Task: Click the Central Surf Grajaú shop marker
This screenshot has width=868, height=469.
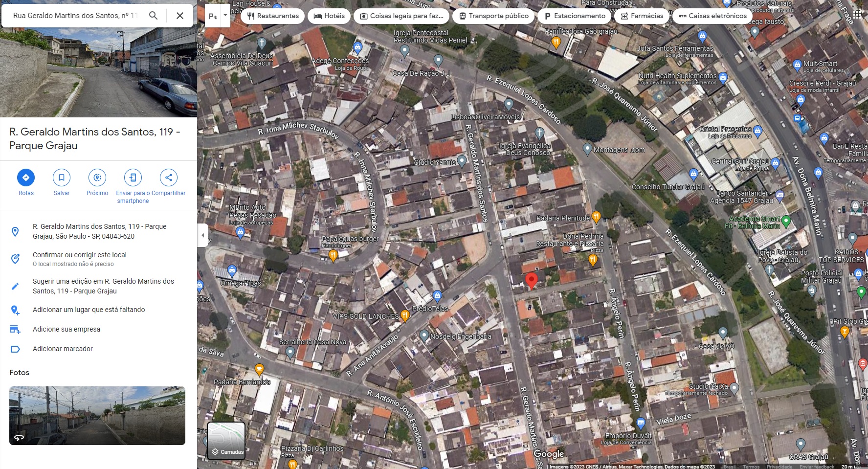Action: pos(775,163)
